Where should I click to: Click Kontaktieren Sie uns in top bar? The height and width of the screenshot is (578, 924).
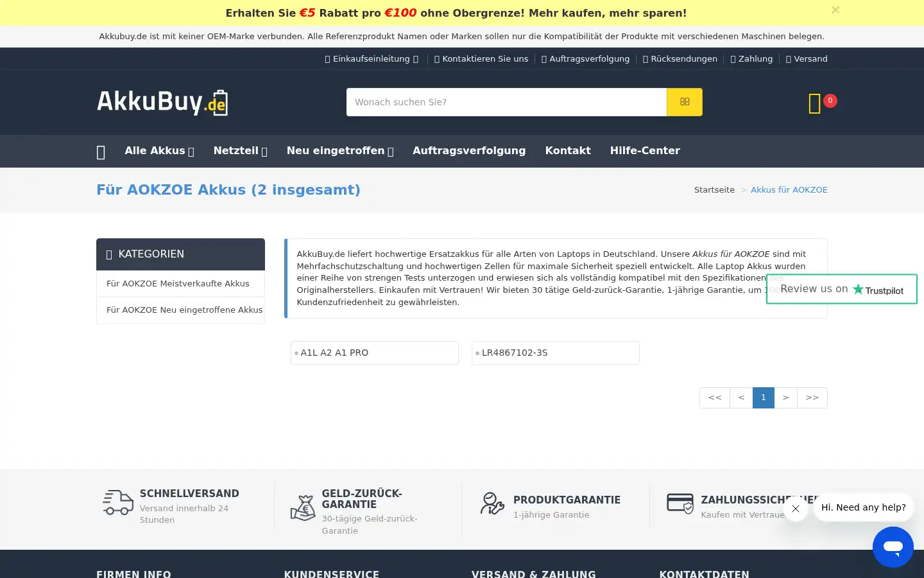point(481,59)
